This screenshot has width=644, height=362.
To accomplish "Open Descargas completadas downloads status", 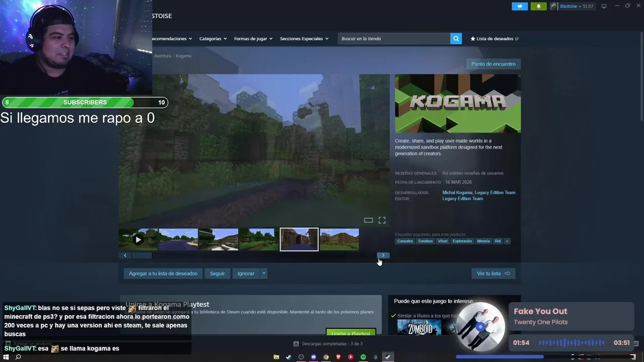I will (328, 344).
